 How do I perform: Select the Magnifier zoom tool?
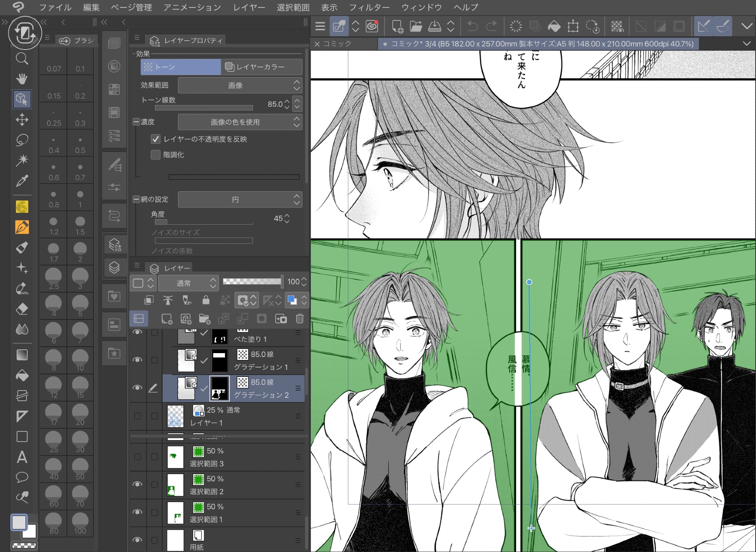pyautogui.click(x=22, y=59)
